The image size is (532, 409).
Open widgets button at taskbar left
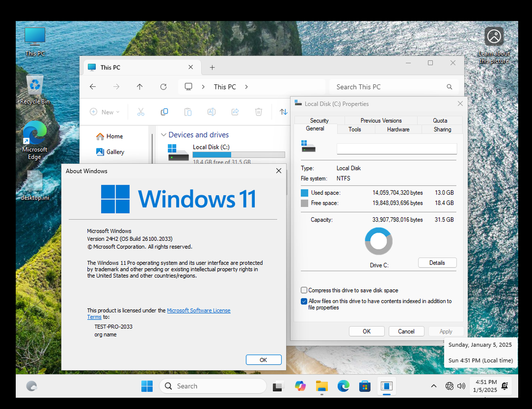32,386
